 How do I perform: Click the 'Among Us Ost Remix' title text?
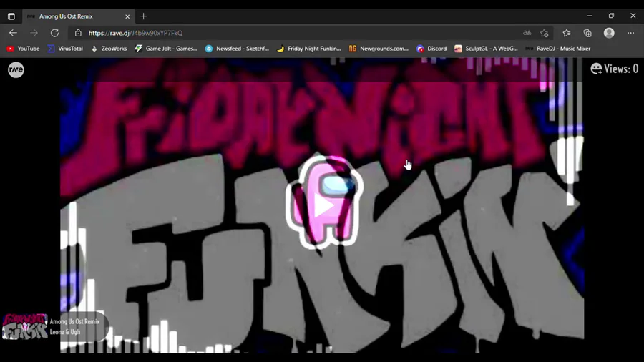(x=74, y=321)
